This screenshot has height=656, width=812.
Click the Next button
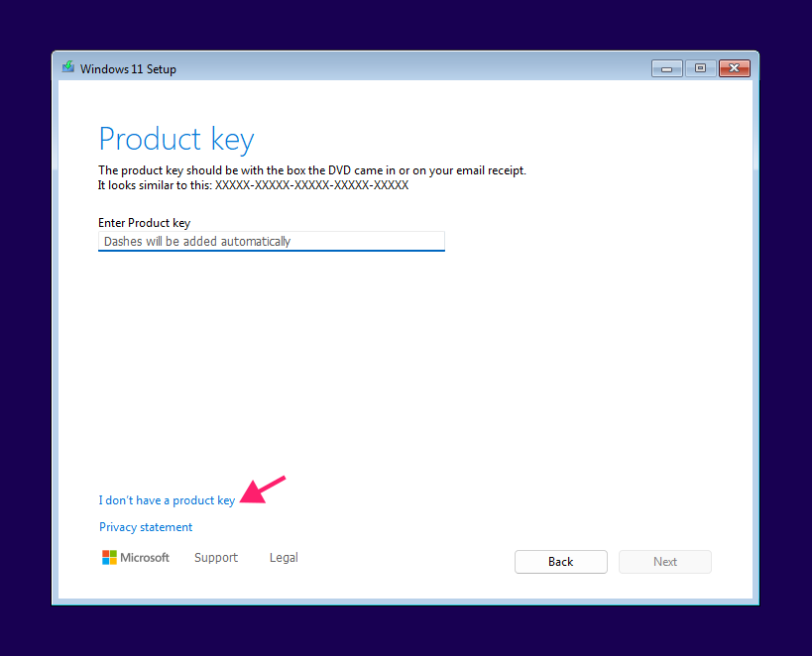[665, 562]
